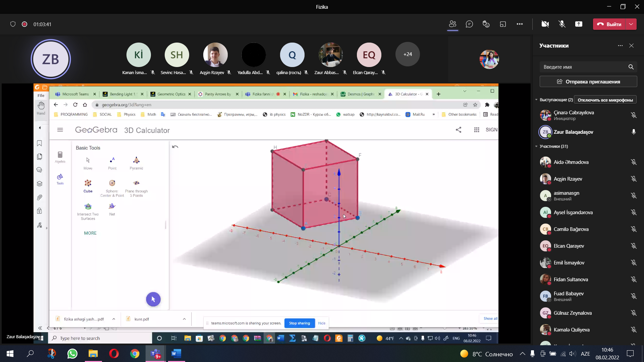644x362 pixels.
Task: Open the Teams participants panel icon
Action: [x=452, y=24]
